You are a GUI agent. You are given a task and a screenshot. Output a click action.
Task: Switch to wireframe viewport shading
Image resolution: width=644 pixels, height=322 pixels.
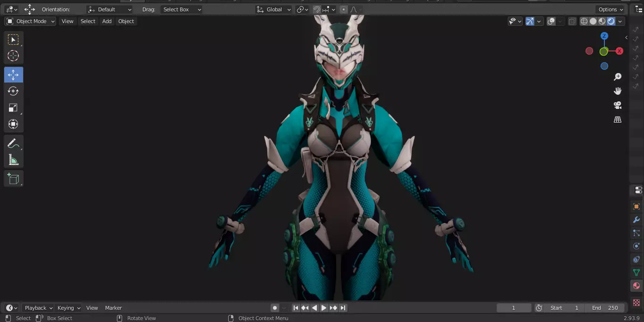pos(584,21)
